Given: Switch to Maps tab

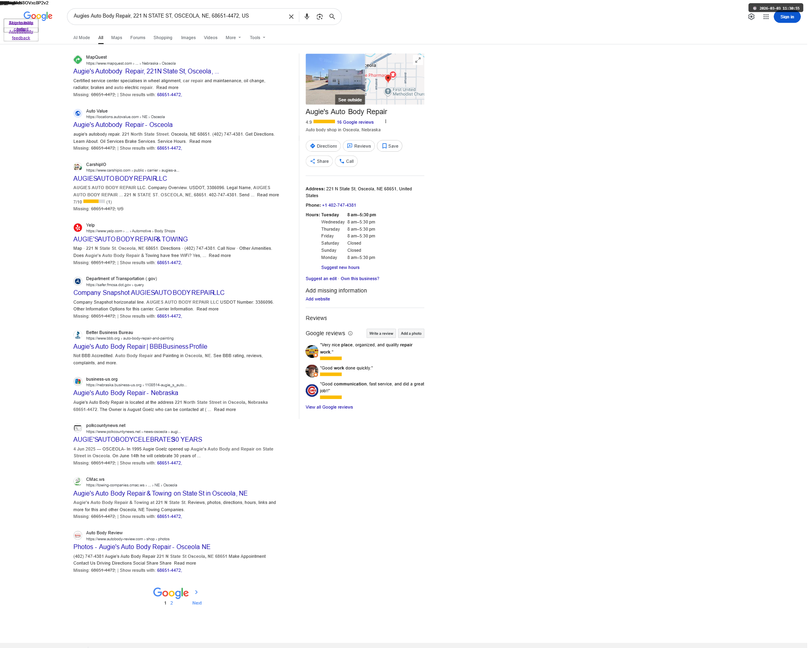Looking at the screenshot, I should pyautogui.click(x=116, y=38).
